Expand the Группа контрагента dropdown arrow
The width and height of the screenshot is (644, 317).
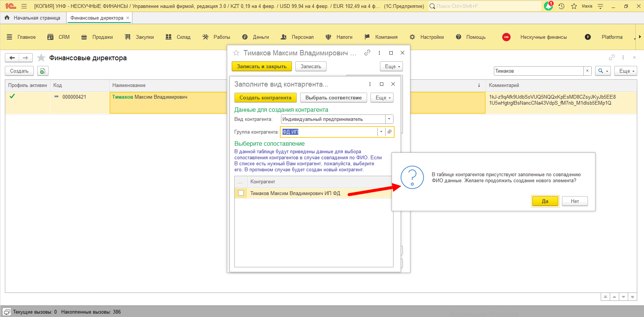point(381,132)
